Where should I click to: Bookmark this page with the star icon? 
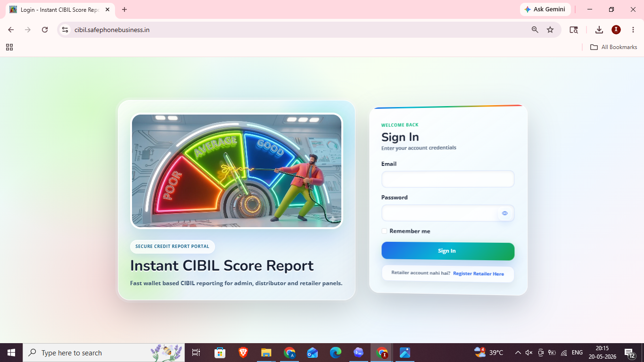coord(550,30)
